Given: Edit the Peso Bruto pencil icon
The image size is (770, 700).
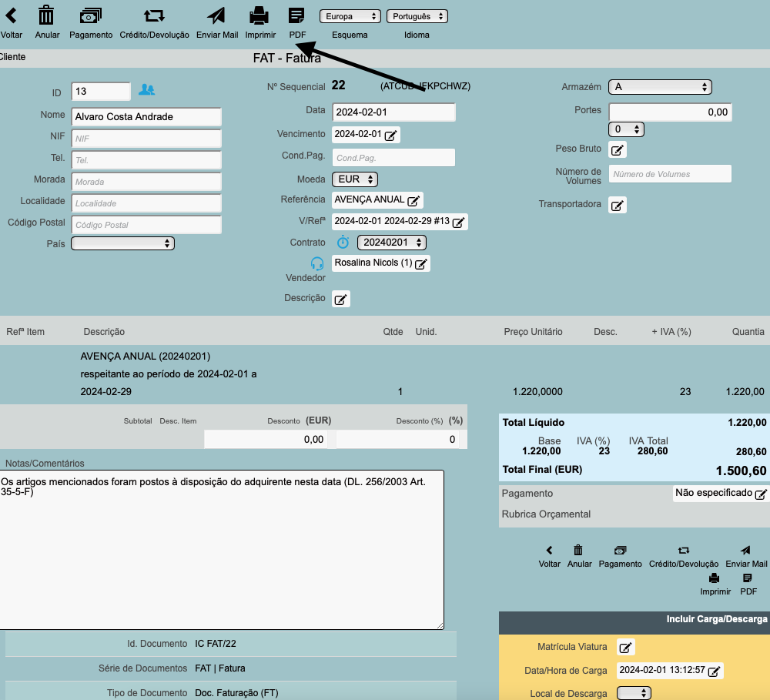Looking at the screenshot, I should (618, 150).
